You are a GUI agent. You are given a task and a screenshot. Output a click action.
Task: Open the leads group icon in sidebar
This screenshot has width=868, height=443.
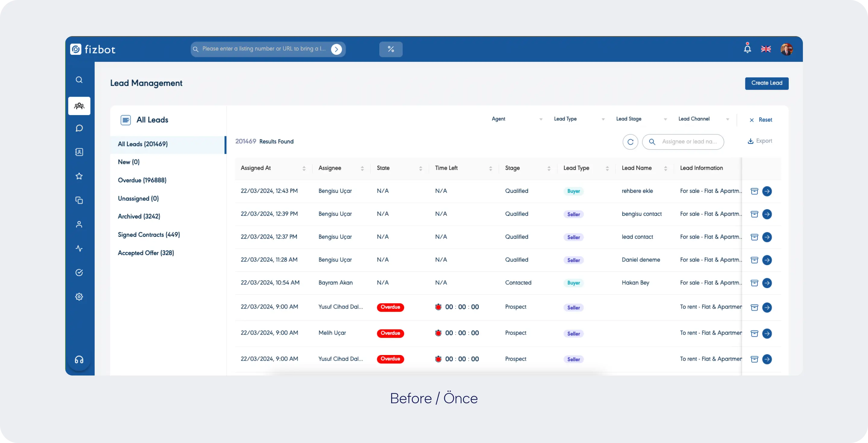pos(79,106)
